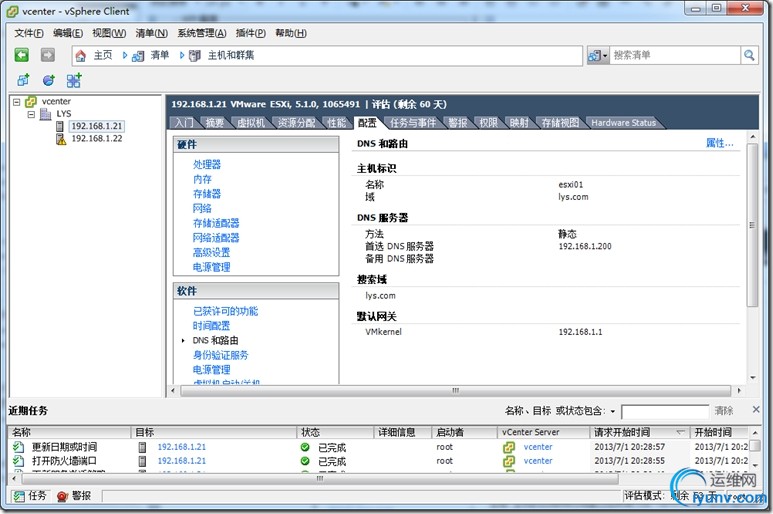Viewport: 773px width, 514px height.
Task: Switch to the 任务与事件 tab
Action: [x=413, y=123]
